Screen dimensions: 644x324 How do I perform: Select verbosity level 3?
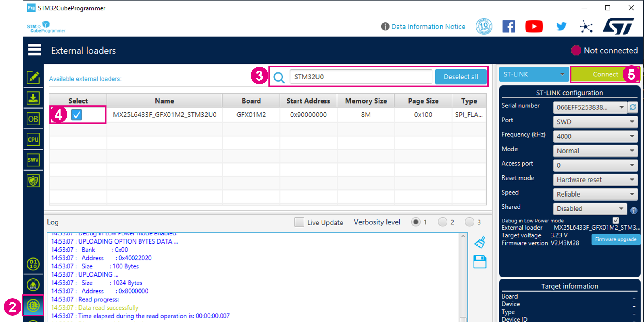tap(469, 222)
